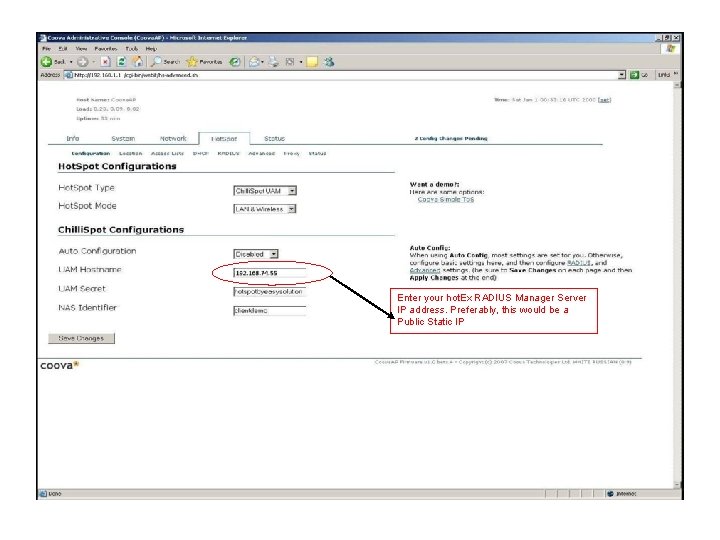This screenshot has width=720, height=540.
Task: Open the Tools menu
Action: click(132, 49)
